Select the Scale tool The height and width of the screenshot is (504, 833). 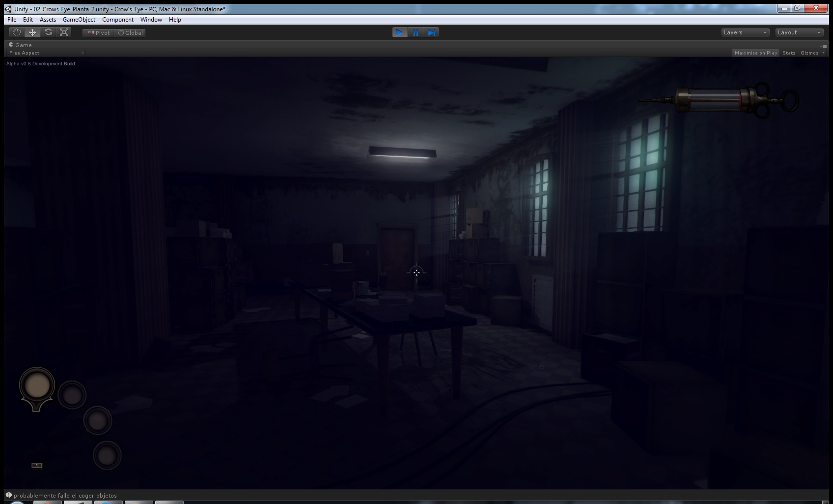[64, 32]
